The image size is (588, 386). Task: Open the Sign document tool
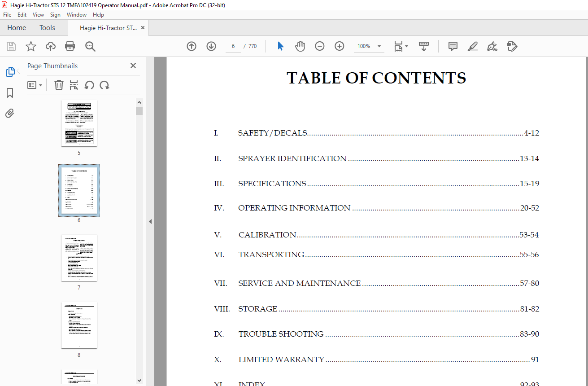coord(492,46)
